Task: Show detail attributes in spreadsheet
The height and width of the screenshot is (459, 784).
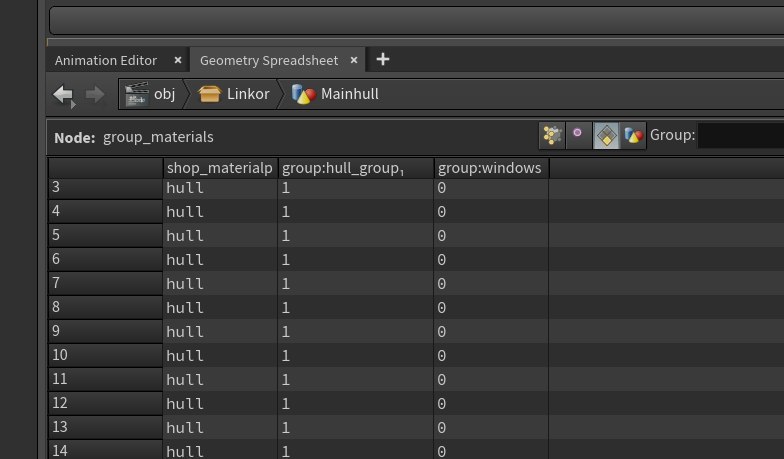Action: point(633,135)
